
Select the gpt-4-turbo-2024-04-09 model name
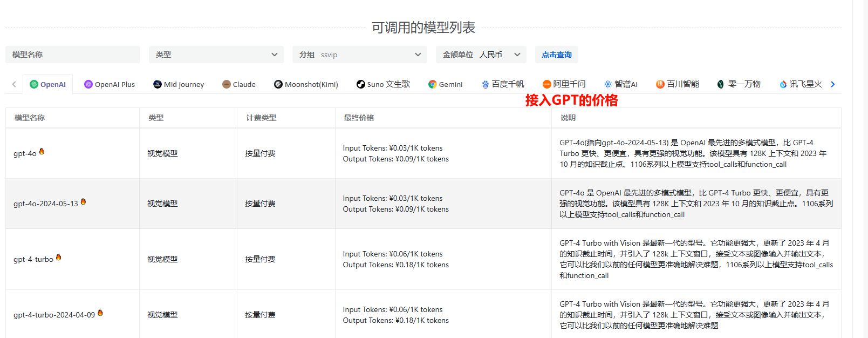point(54,315)
